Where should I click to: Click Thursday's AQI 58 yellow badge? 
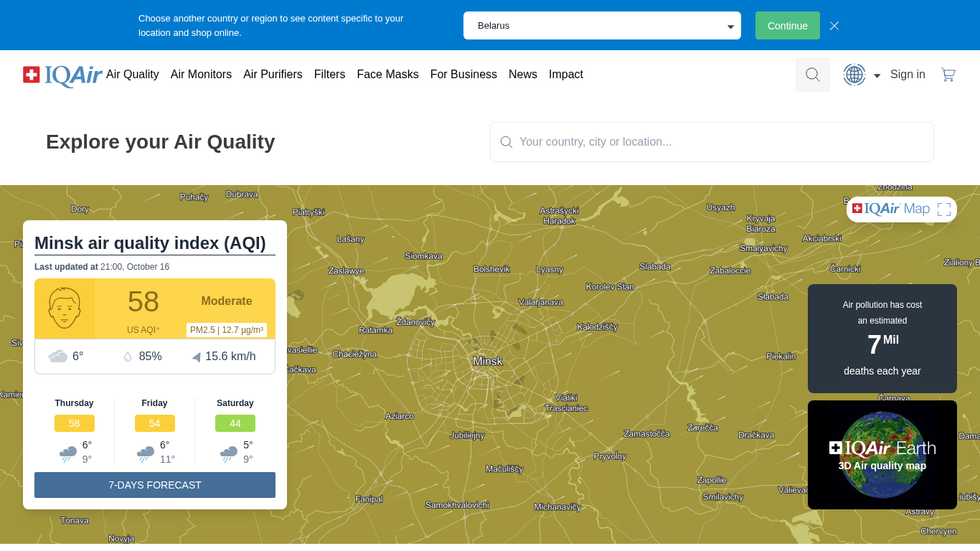coord(75,423)
